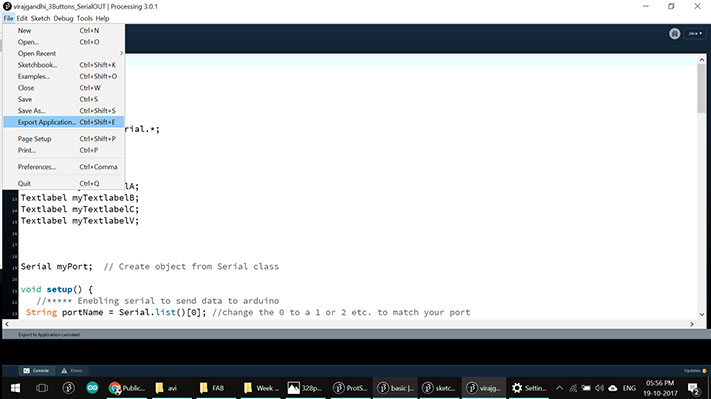Image resolution: width=711 pixels, height=399 pixels.
Task: Switch to 'basic' Processing taskbar window
Action: (x=394, y=388)
